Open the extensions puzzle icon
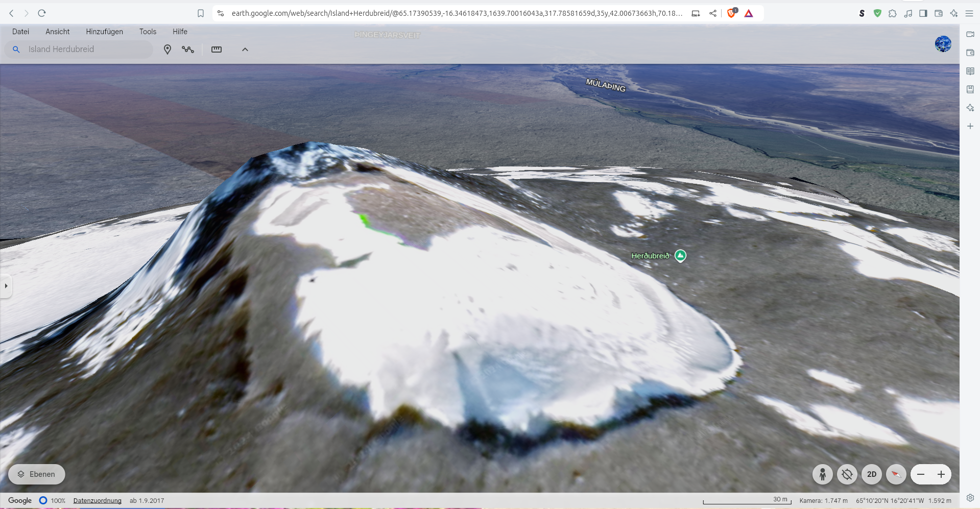980x509 pixels. [x=893, y=13]
